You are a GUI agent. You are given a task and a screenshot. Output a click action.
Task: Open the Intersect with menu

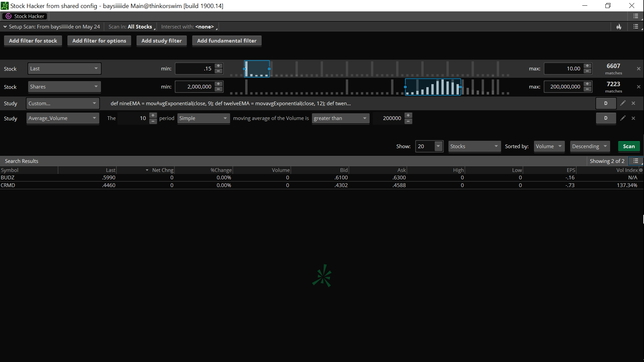[189, 27]
